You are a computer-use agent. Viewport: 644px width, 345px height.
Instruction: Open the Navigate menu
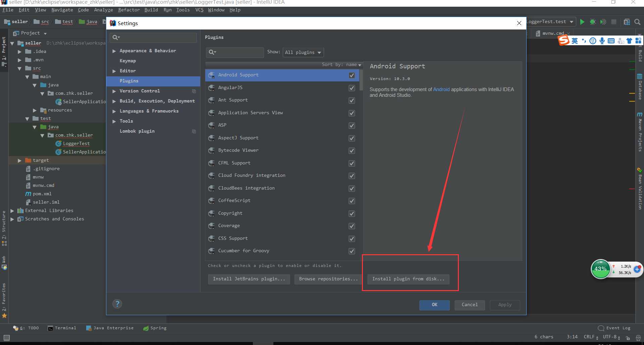click(x=62, y=10)
